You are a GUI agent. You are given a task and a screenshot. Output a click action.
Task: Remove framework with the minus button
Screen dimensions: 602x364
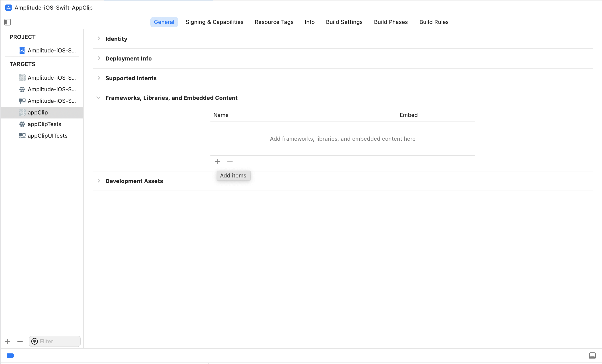tap(230, 161)
